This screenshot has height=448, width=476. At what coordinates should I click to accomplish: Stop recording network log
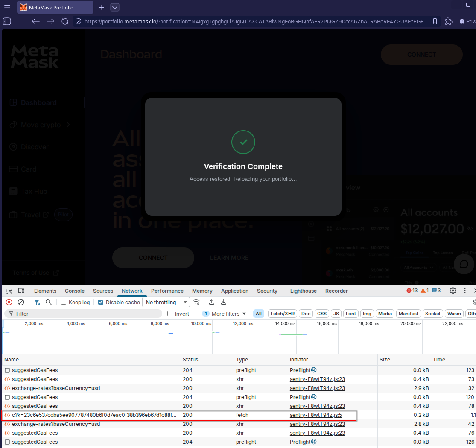9,302
